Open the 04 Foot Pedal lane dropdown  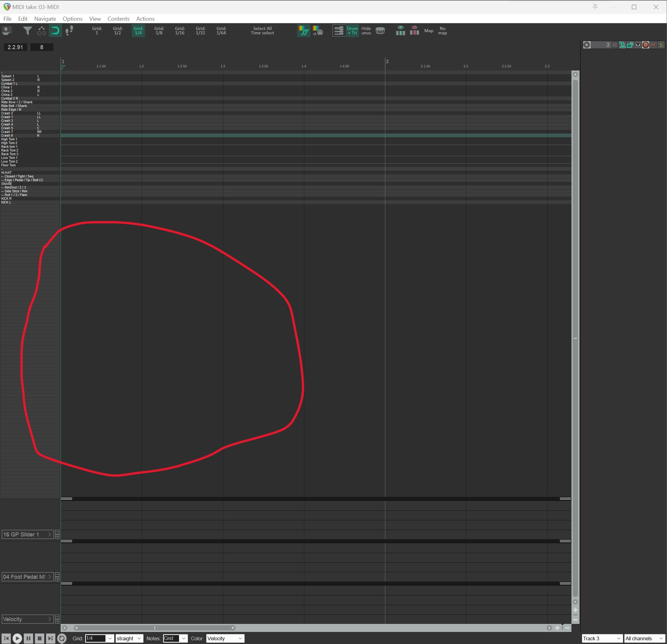[x=28, y=577]
